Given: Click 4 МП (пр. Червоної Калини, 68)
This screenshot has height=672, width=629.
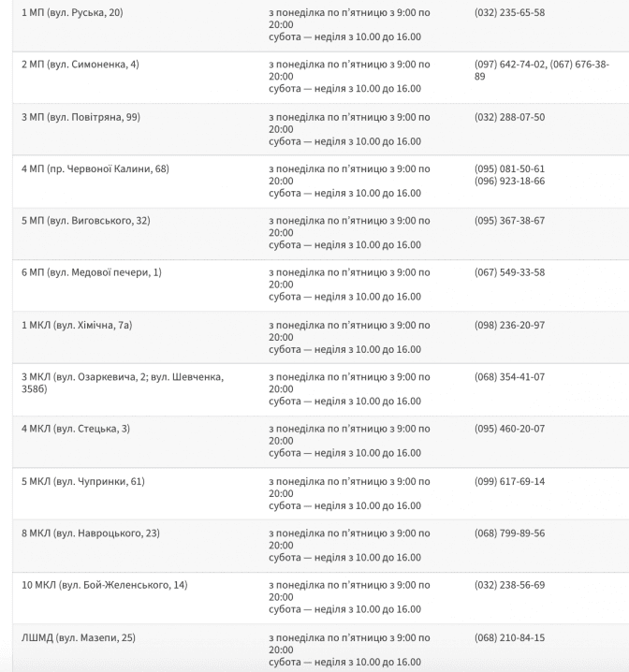Looking at the screenshot, I should (95, 169).
